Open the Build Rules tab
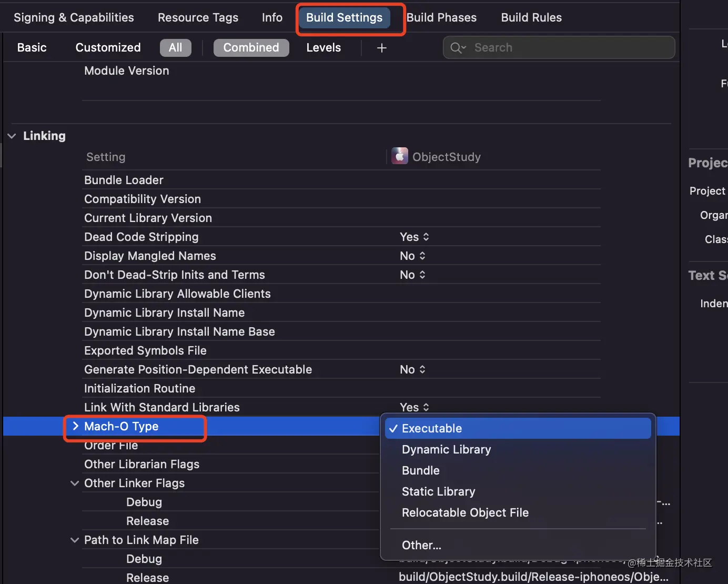This screenshot has width=728, height=584. coord(531,17)
